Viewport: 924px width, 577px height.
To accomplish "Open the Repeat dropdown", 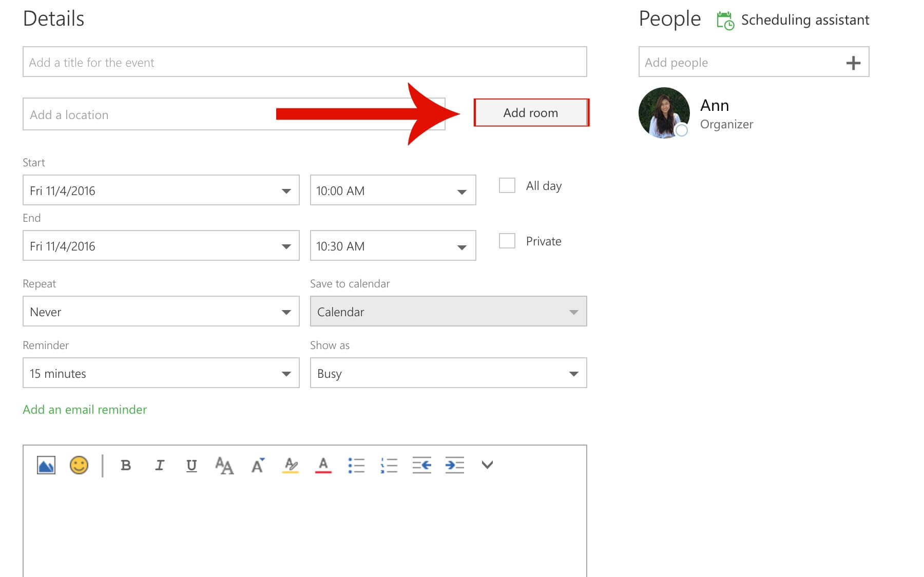I will tap(161, 311).
